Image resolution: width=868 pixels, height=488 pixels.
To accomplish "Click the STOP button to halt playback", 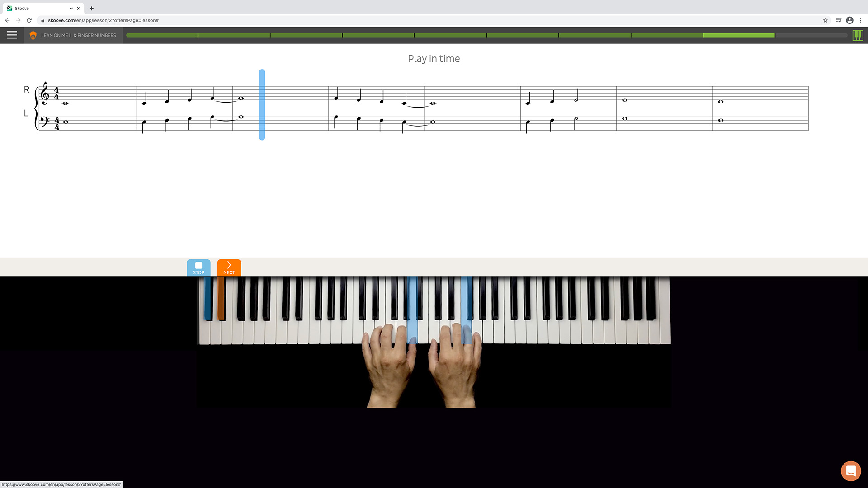I will [x=198, y=267].
